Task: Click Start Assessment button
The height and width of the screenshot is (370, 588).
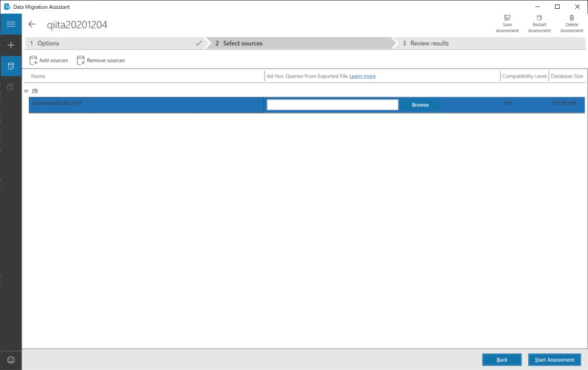Action: [x=554, y=360]
